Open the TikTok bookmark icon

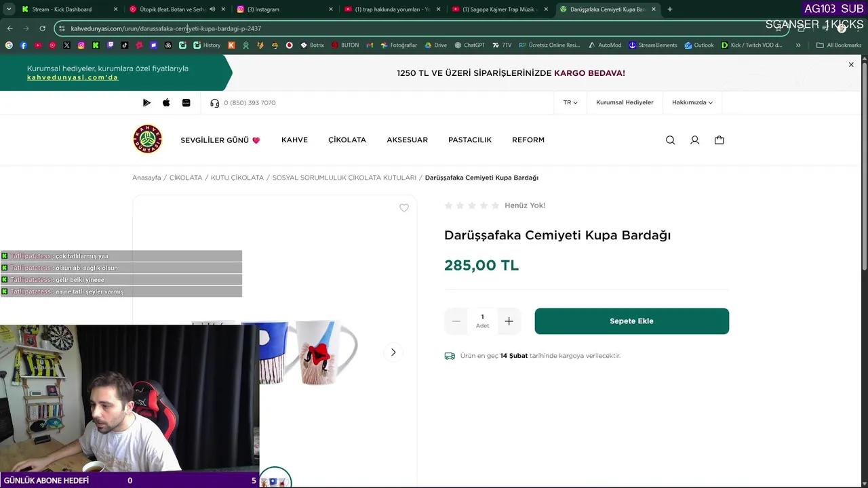coord(125,45)
